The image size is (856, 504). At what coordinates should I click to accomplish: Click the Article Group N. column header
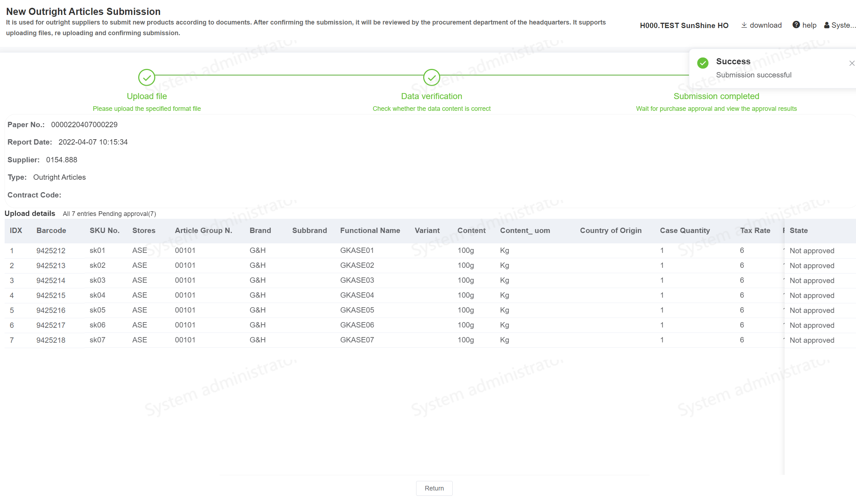coord(203,231)
